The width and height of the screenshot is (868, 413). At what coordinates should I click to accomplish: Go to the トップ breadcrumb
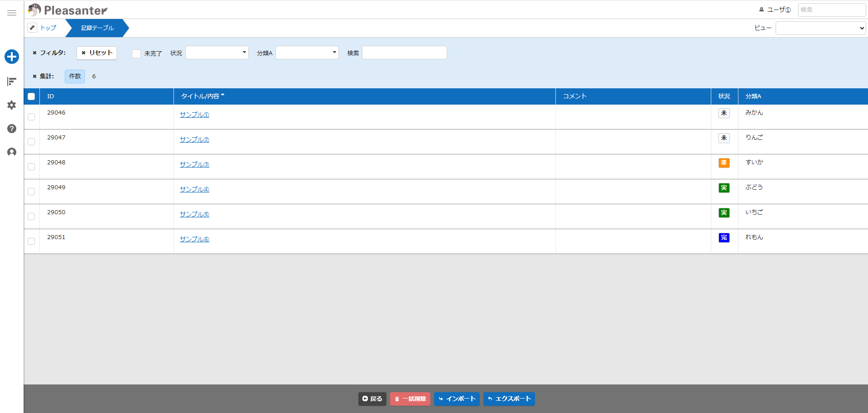48,28
